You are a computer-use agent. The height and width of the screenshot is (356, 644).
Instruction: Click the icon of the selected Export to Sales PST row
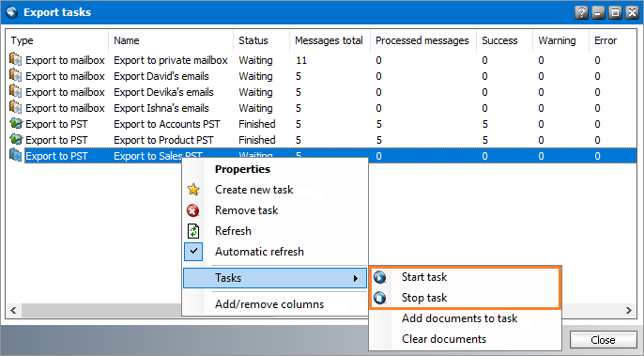[x=16, y=156]
